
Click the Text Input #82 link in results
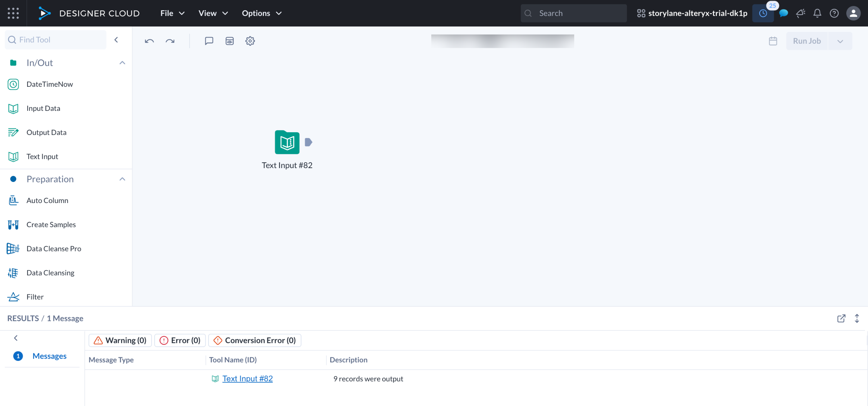click(247, 379)
